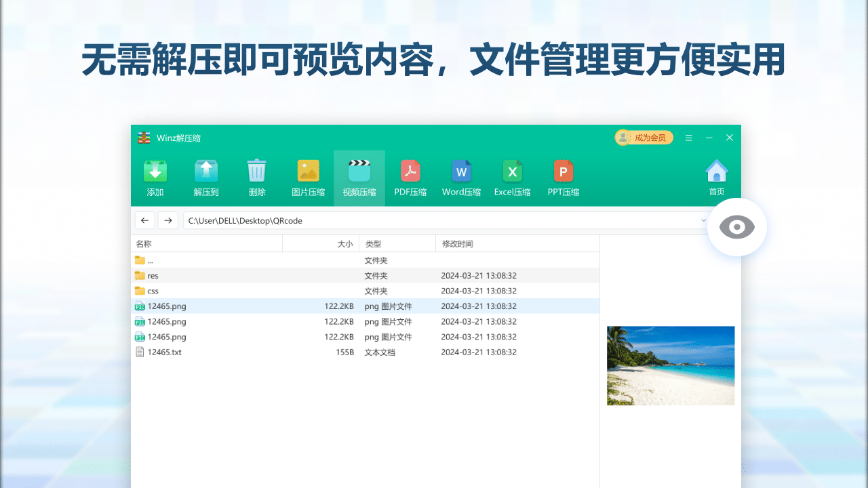Viewport: 868px width, 488px height.
Task: Open the css folder
Action: [x=152, y=291]
